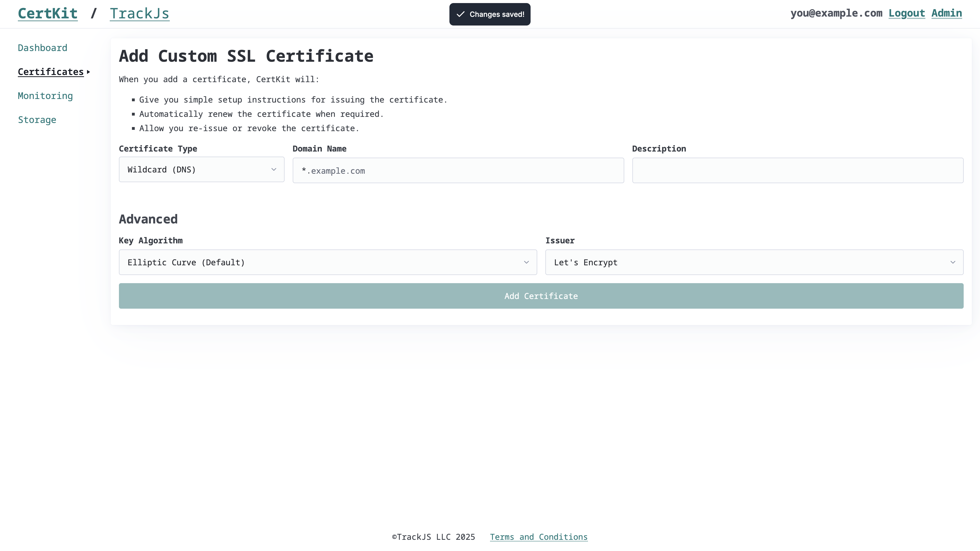Image resolution: width=980 pixels, height=551 pixels.
Task: Open Terms and Conditions footer link
Action: (538, 537)
